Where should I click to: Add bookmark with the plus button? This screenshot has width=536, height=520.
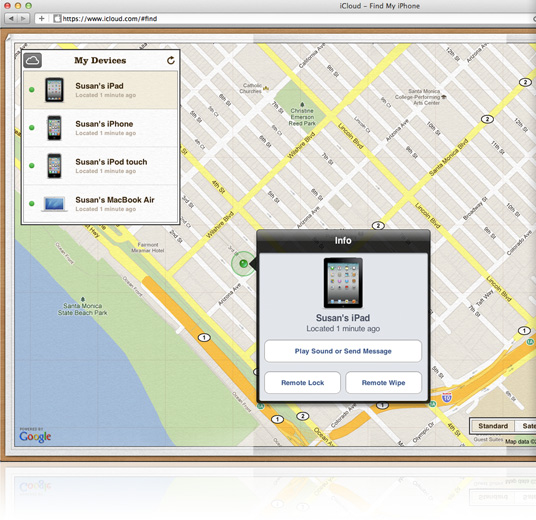[42, 18]
